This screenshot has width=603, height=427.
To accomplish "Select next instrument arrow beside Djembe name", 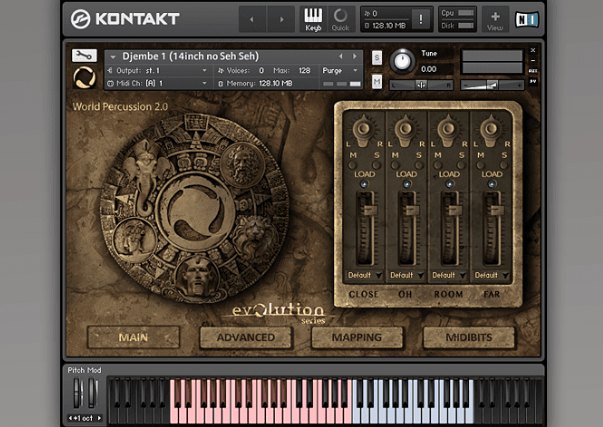I will coord(355,57).
